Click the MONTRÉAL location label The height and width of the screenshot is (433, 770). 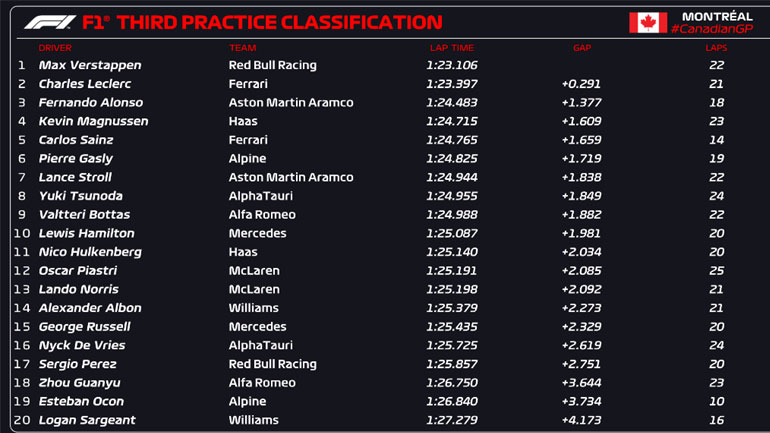[x=717, y=15]
